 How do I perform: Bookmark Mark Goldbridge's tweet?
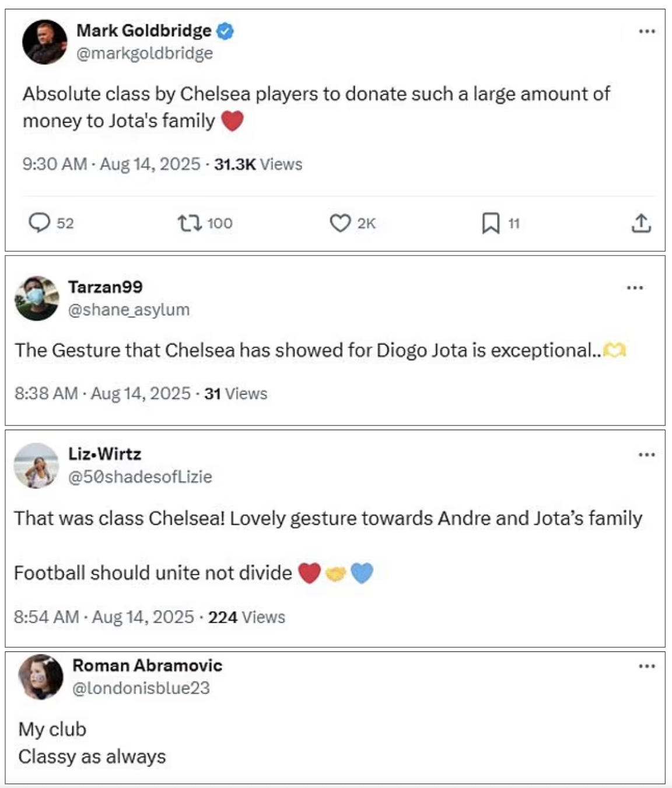pos(491,223)
